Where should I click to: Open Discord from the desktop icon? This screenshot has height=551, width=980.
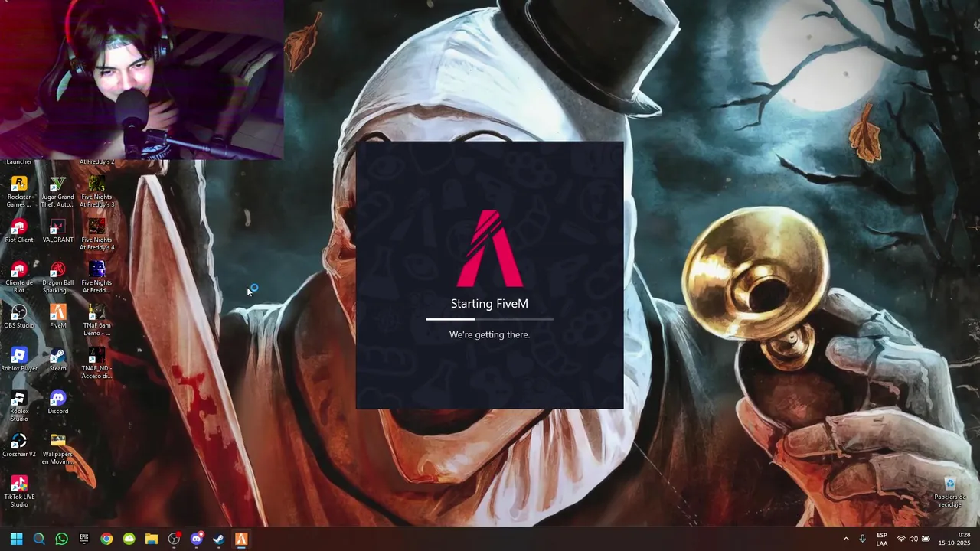tap(57, 403)
